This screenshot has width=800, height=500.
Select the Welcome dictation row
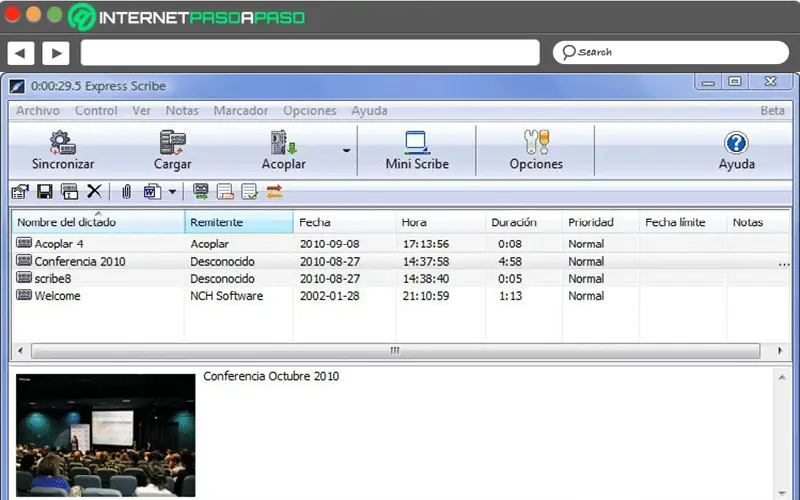[401, 296]
